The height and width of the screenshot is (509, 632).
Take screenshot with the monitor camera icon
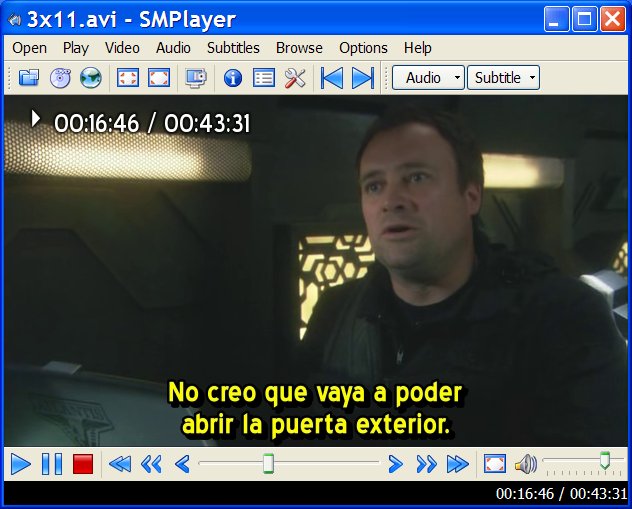[196, 77]
